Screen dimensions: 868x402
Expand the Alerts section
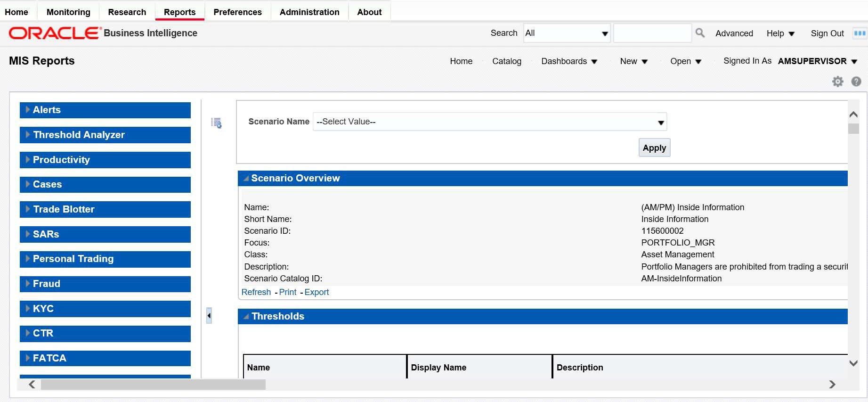(105, 110)
